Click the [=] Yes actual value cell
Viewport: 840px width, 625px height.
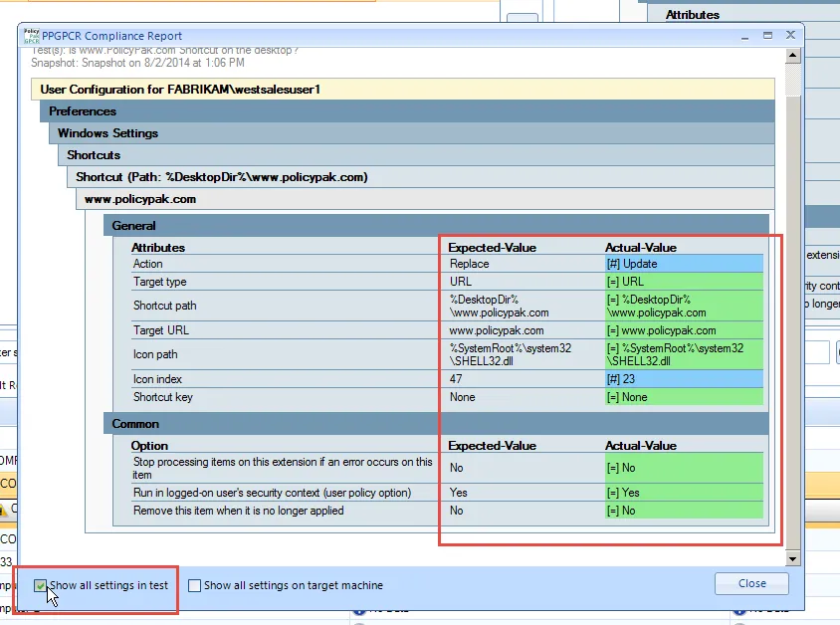click(684, 493)
